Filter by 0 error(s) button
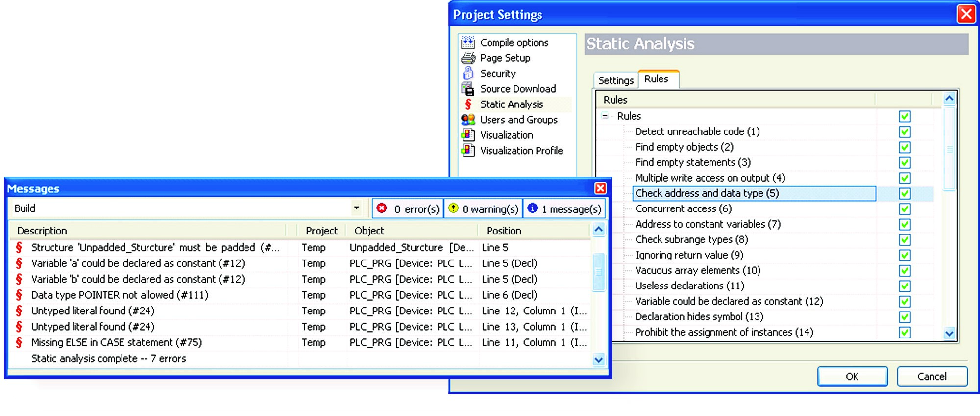Image resolution: width=980 pixels, height=416 pixels. 408,208
